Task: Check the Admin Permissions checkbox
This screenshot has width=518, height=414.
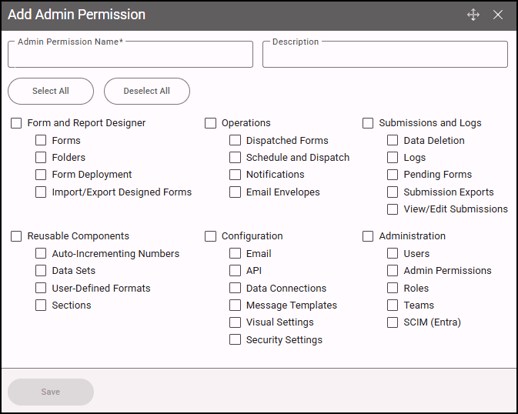Action: pyautogui.click(x=392, y=270)
